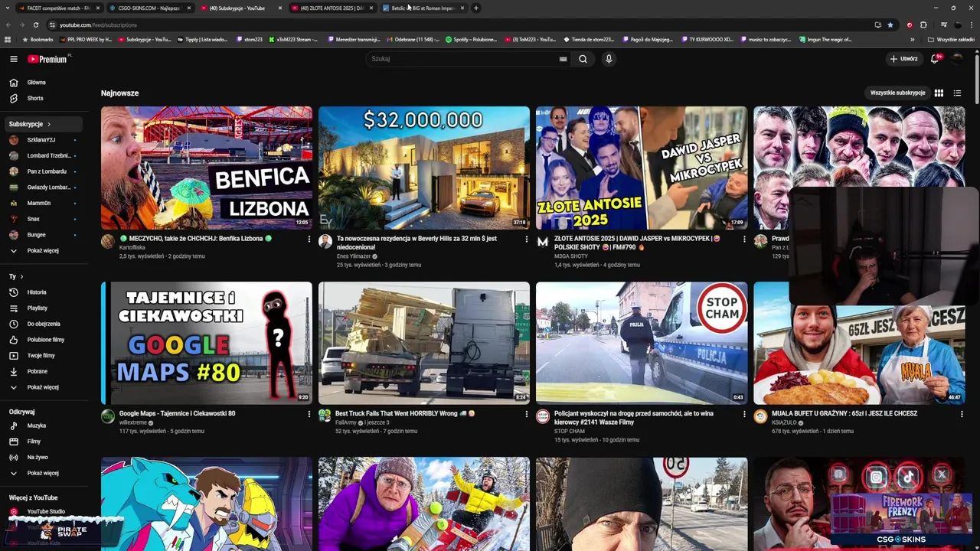Switch to grid view layout

coord(939,93)
